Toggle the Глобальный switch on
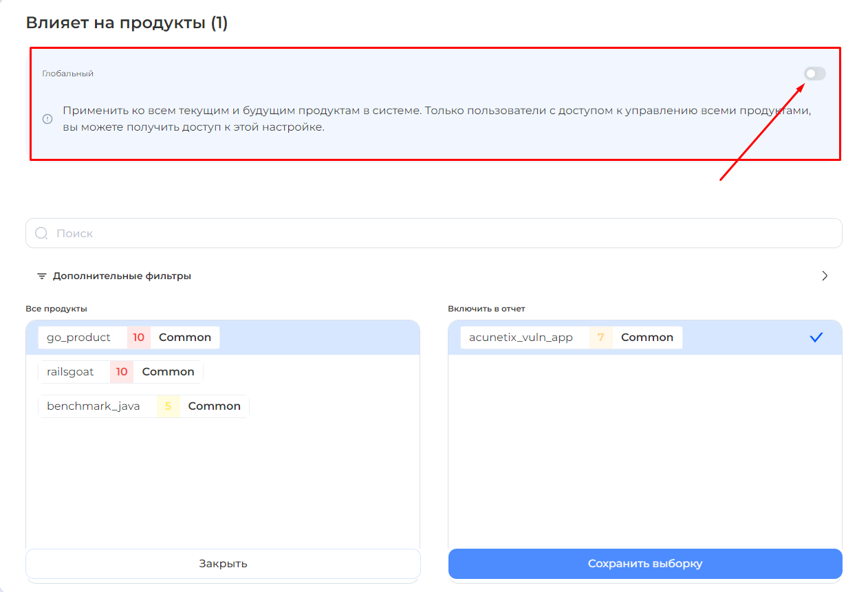Image resolution: width=868 pixels, height=592 pixels. [814, 74]
